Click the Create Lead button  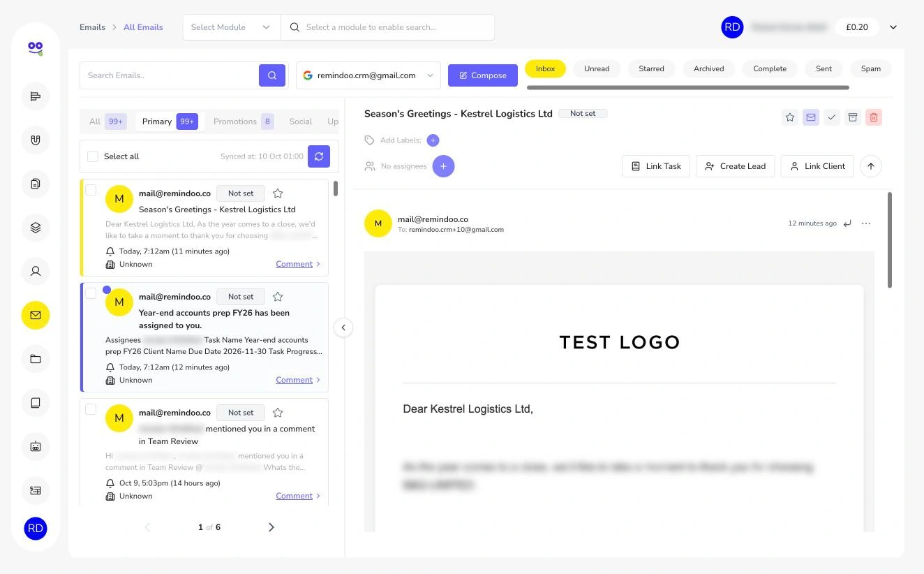click(x=736, y=166)
